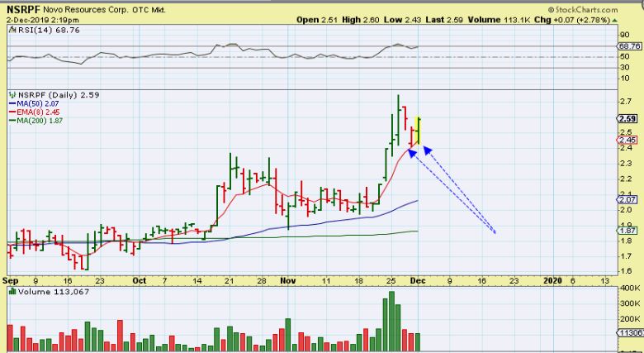The width and height of the screenshot is (644, 353).
Task: Click the 2020 date axis label
Action: [x=552, y=281]
